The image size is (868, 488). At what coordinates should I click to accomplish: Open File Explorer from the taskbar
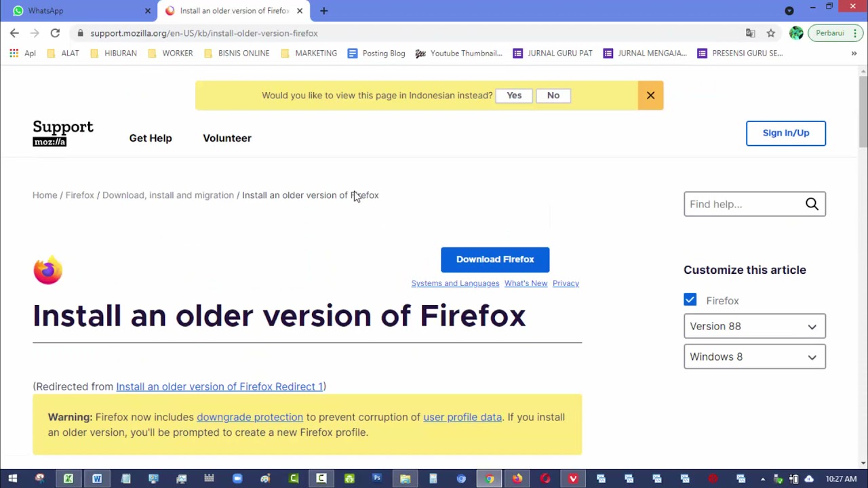click(x=405, y=479)
